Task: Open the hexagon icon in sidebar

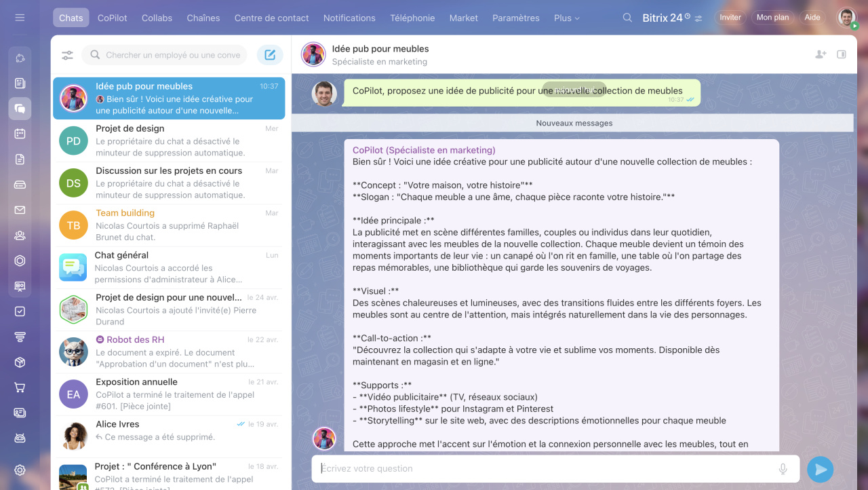Action: 20,261
